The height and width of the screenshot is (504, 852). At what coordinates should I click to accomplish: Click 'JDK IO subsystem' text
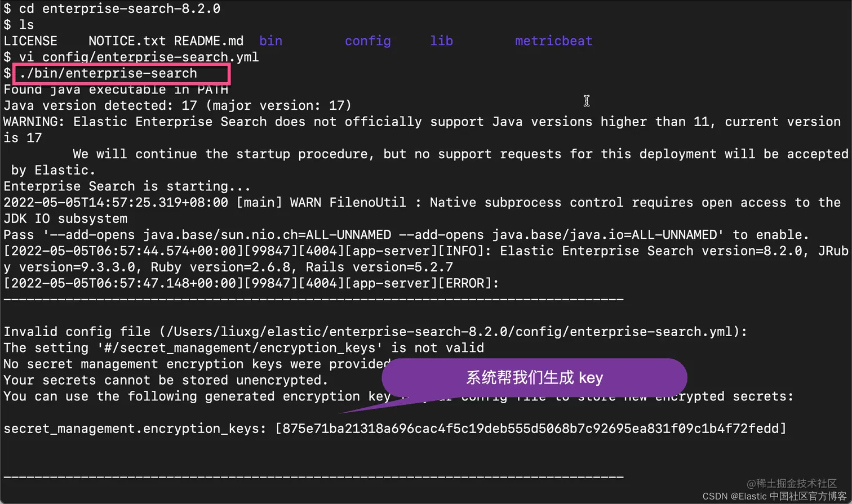click(65, 218)
